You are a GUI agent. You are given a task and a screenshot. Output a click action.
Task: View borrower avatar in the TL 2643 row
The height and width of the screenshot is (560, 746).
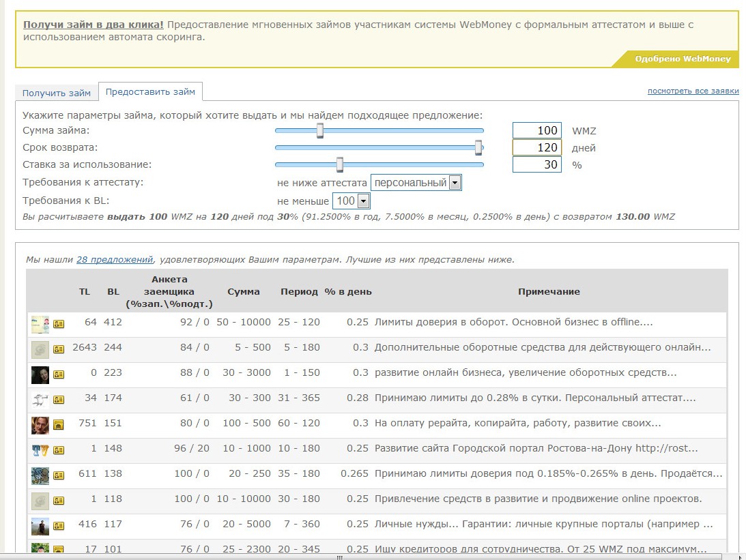[40, 349]
